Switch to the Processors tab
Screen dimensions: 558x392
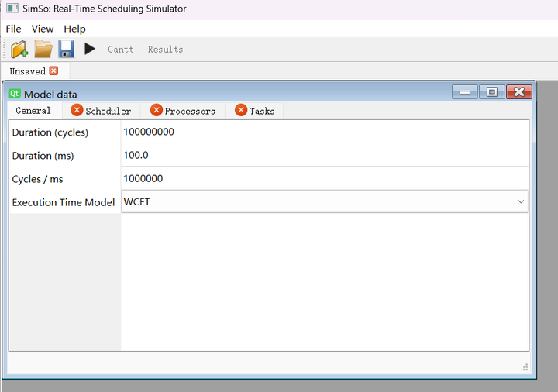pyautogui.click(x=183, y=111)
